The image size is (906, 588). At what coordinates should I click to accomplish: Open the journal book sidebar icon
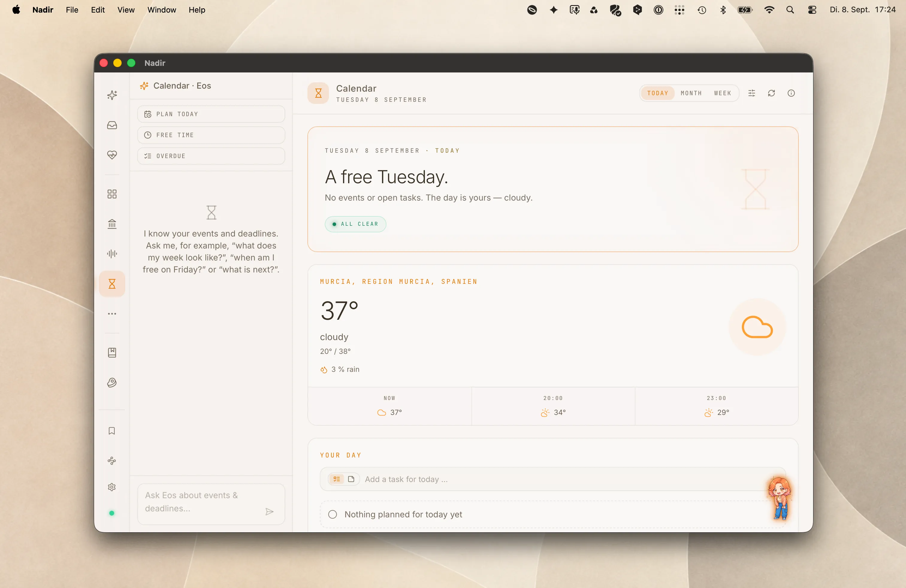[x=112, y=353]
